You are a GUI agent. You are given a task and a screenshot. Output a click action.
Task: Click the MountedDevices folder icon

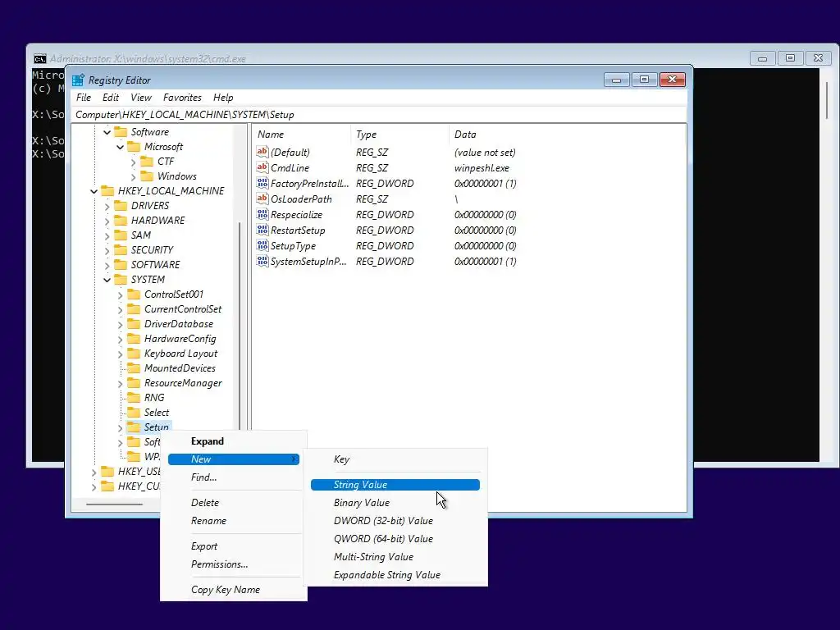tap(134, 368)
